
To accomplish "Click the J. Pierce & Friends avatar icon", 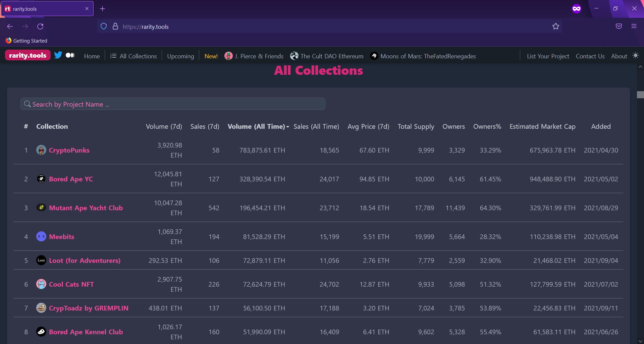I will coord(228,56).
